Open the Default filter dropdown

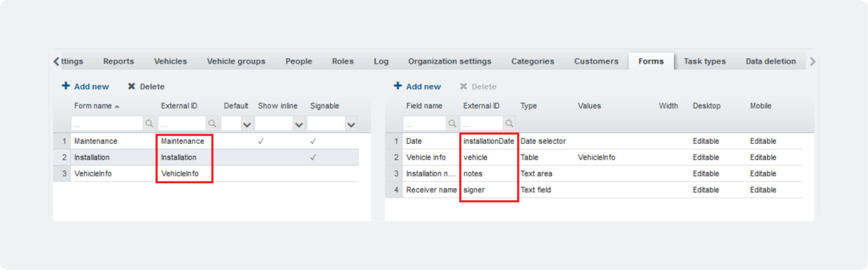point(247,124)
